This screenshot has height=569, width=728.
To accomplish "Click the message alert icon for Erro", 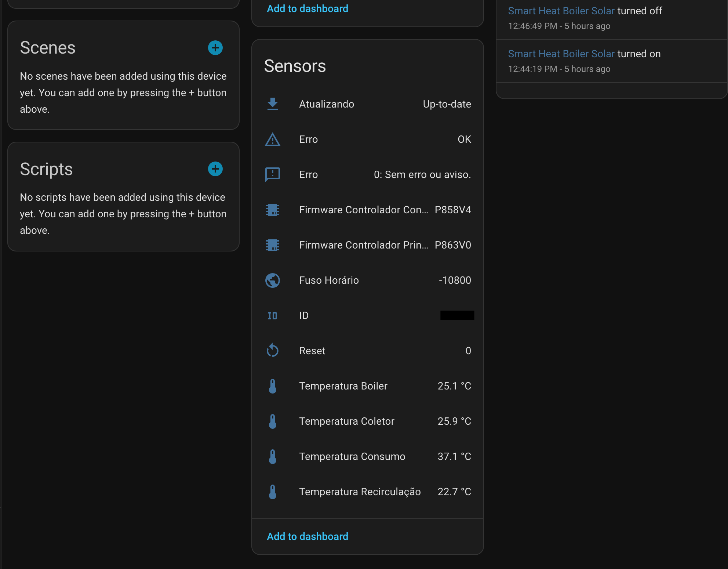I will (273, 174).
